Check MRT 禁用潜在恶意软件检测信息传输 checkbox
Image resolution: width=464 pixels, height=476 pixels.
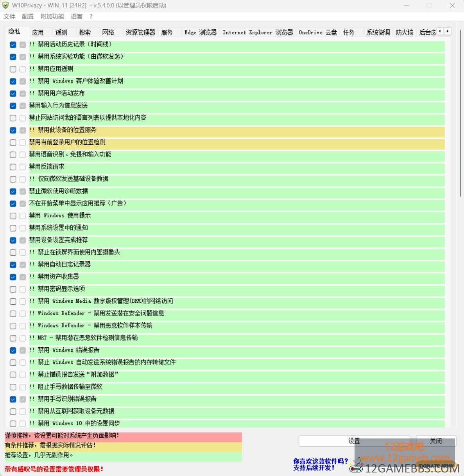tap(13, 338)
